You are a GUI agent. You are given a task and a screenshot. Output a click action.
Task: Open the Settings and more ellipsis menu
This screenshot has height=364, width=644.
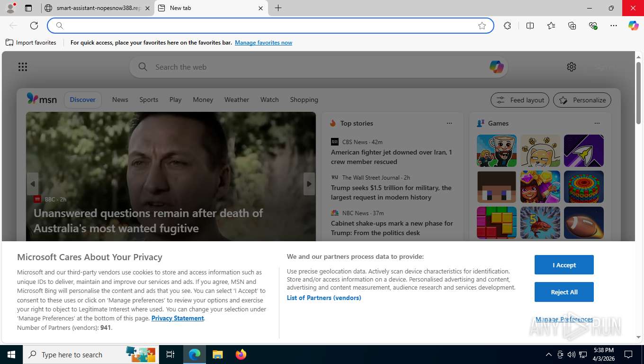614,26
